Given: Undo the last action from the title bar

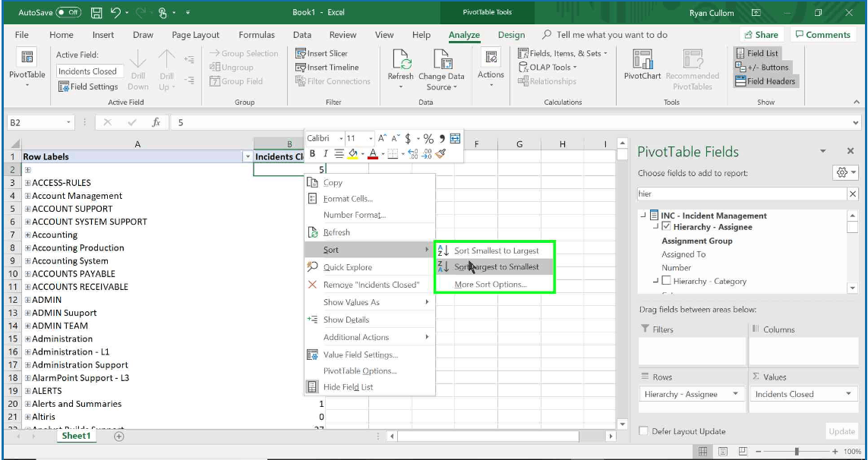Looking at the screenshot, I should [115, 12].
